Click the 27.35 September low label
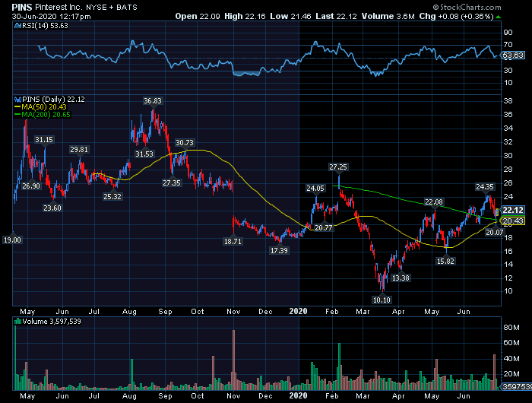This screenshot has width=532, height=403. pyautogui.click(x=172, y=183)
